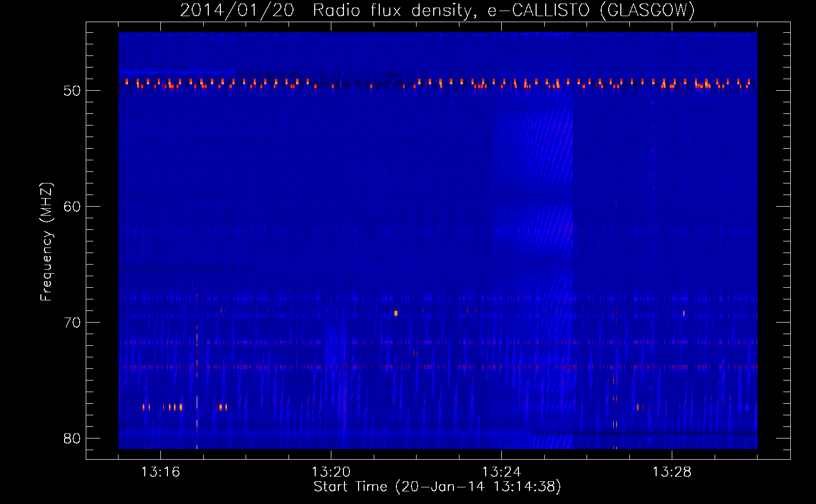Click the '80' frequency tick label
816x504 pixels.
73,438
